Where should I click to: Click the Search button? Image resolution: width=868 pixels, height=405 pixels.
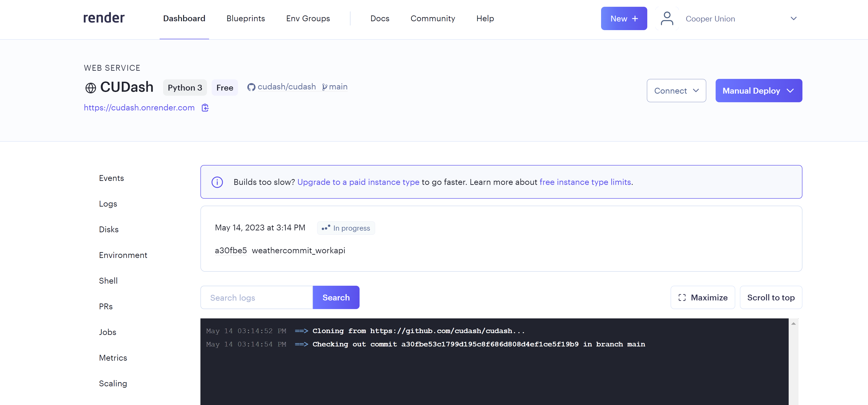point(336,297)
